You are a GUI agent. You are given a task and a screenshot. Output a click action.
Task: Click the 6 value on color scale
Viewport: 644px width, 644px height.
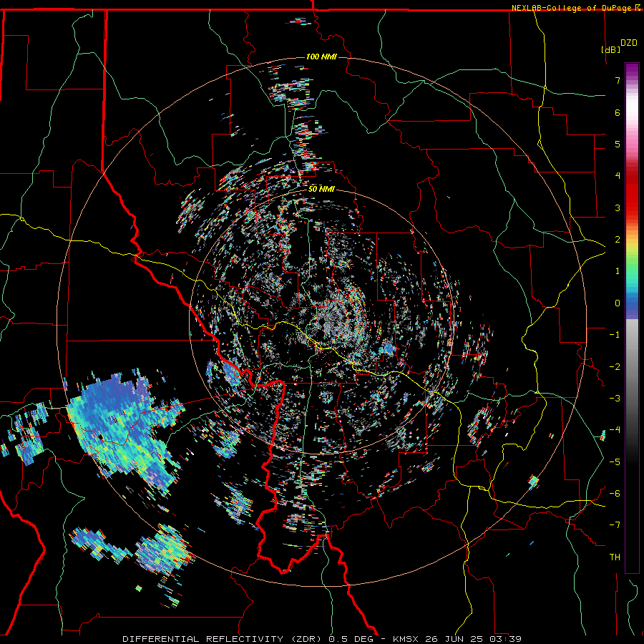click(618, 112)
